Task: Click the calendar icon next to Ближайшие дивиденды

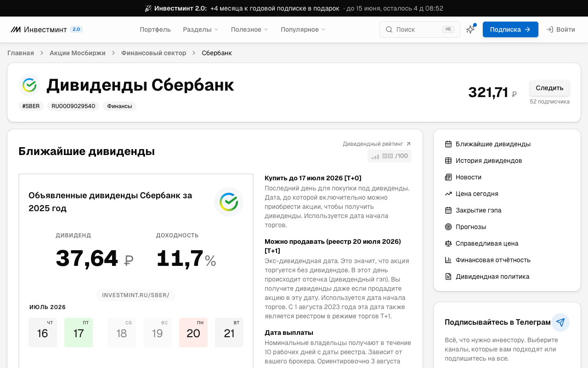Action: 448,144
